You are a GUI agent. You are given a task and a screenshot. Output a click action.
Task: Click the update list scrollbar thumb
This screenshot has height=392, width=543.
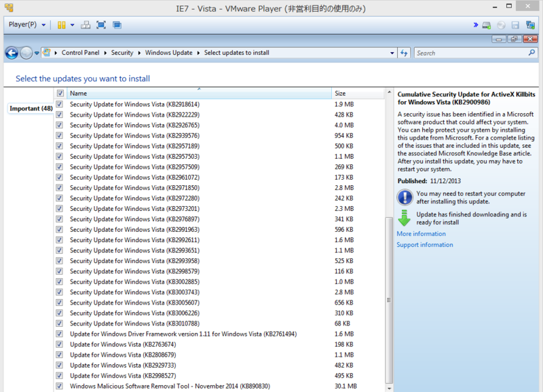coord(389,300)
